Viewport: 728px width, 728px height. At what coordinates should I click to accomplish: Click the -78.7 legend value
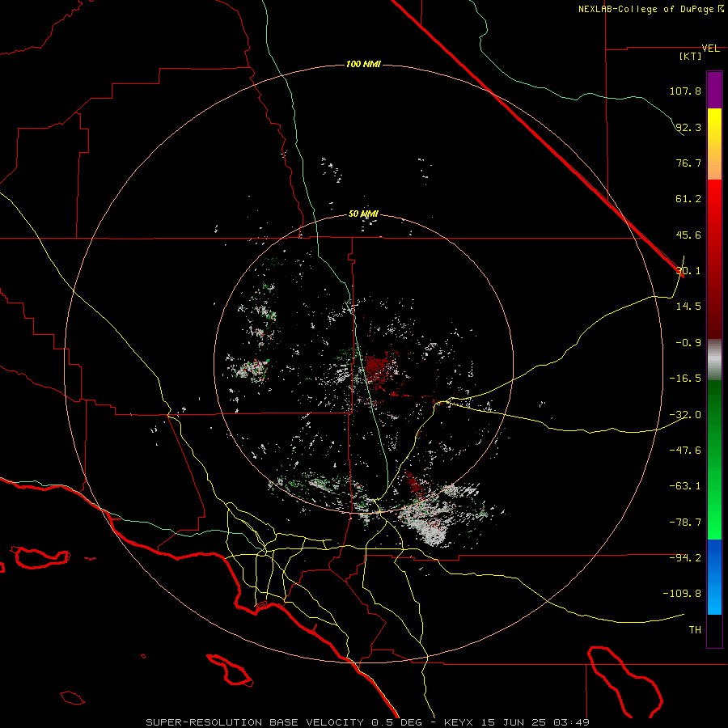(685, 523)
